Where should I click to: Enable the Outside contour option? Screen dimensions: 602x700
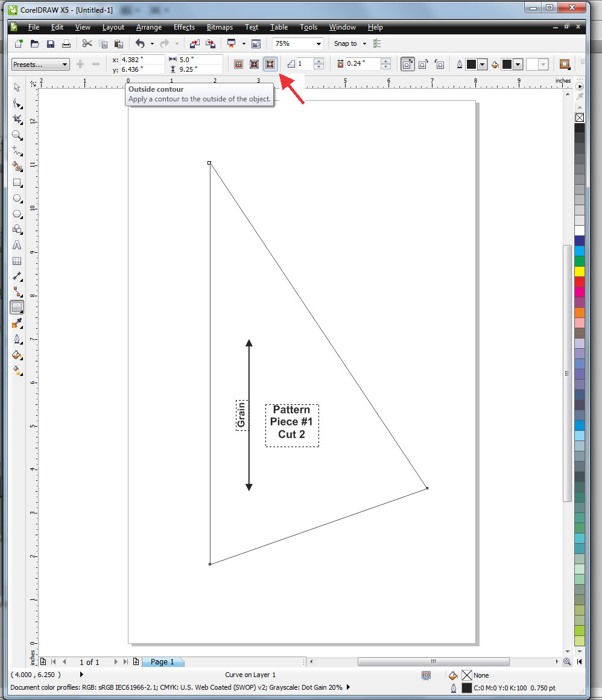point(270,64)
